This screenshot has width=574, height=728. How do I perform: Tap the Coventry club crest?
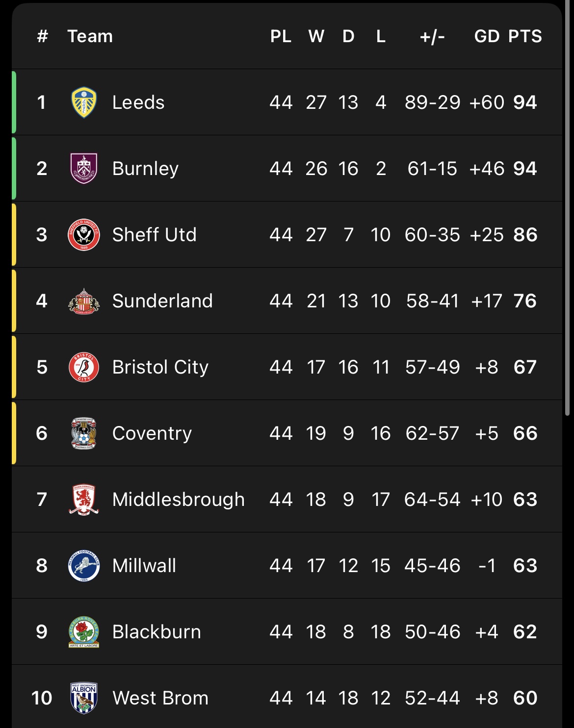pyautogui.click(x=84, y=433)
